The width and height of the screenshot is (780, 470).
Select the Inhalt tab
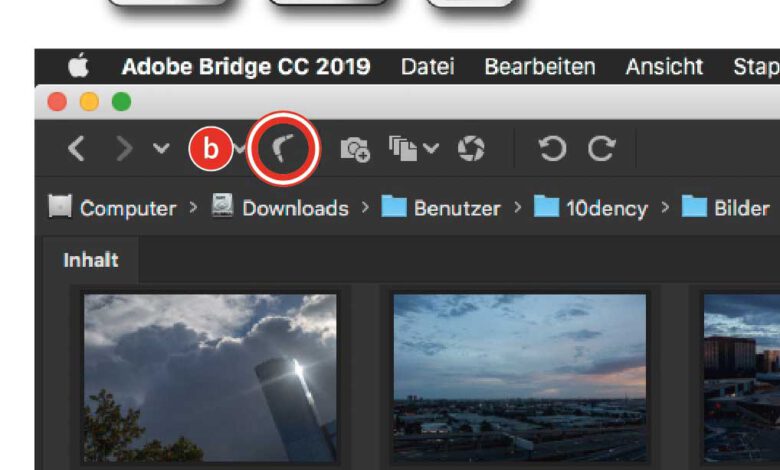tap(91, 260)
